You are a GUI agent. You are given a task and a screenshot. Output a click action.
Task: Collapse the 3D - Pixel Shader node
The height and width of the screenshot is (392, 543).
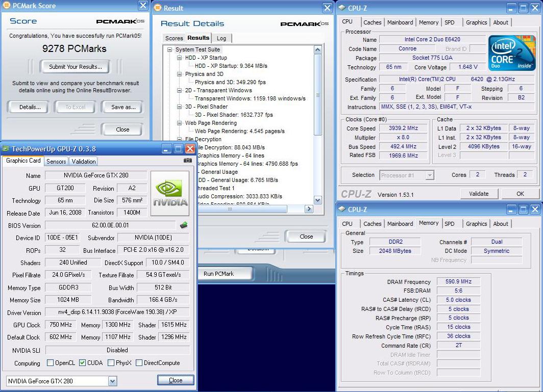(180, 107)
